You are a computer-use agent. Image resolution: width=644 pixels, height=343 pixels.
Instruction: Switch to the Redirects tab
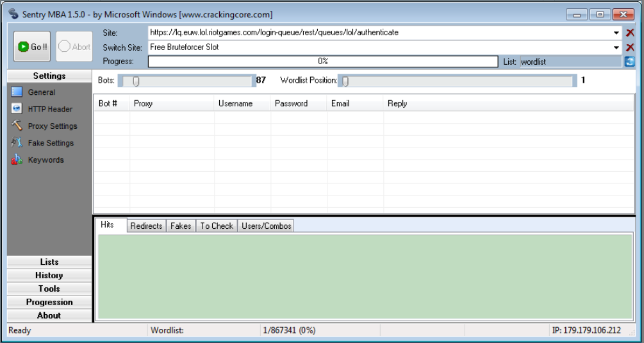click(x=146, y=226)
